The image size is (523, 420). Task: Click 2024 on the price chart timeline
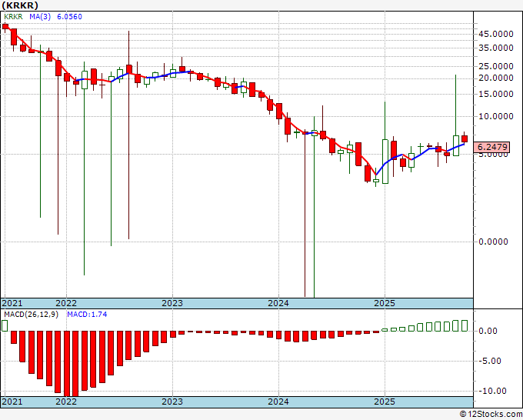click(x=278, y=303)
